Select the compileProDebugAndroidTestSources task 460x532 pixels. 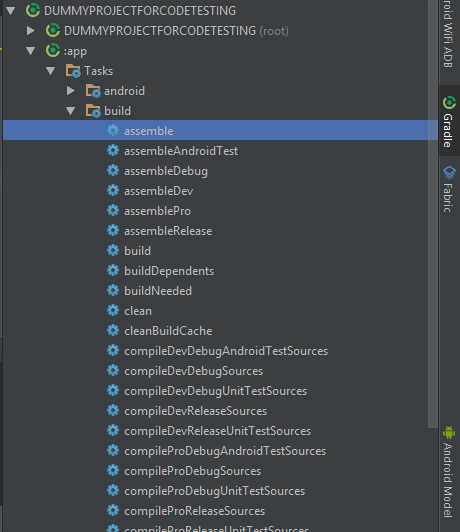point(225,451)
